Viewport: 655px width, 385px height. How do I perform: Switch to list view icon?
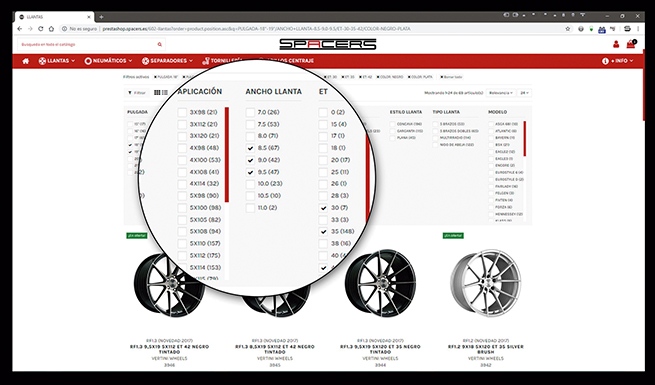[x=165, y=93]
